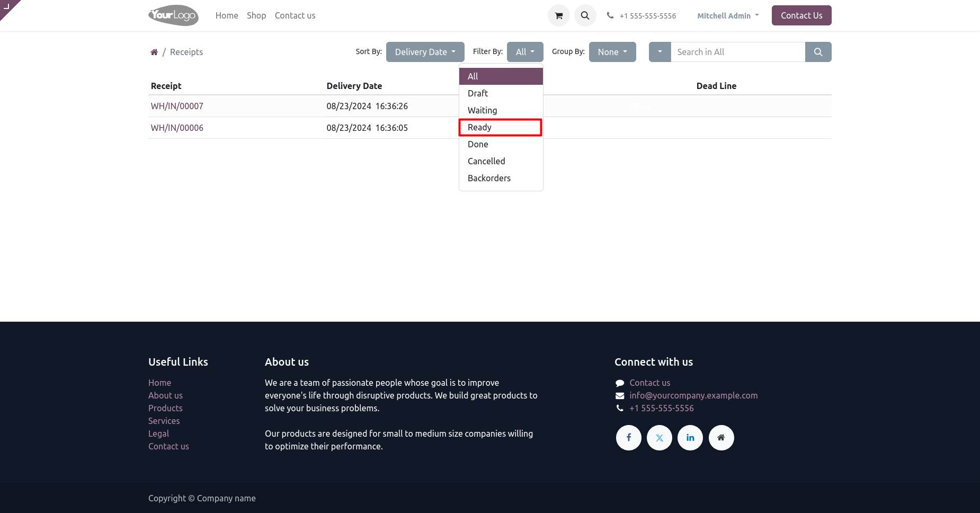Expand the Delivery Date sort dropdown
The image size is (980, 513).
click(x=425, y=52)
